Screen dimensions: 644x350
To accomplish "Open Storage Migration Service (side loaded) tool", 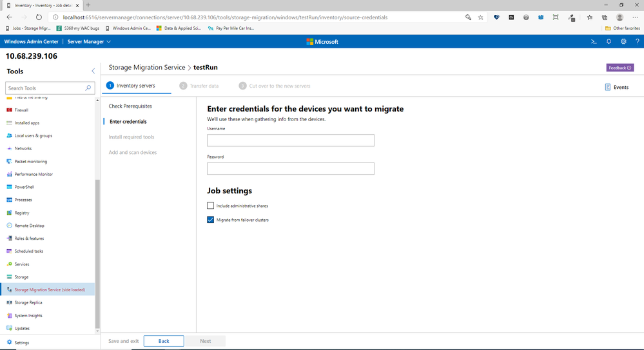I will pyautogui.click(x=48, y=289).
